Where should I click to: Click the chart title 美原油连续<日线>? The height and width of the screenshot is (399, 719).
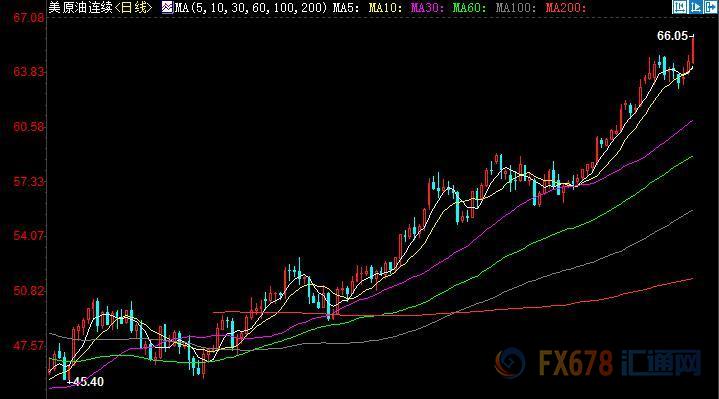[100, 7]
